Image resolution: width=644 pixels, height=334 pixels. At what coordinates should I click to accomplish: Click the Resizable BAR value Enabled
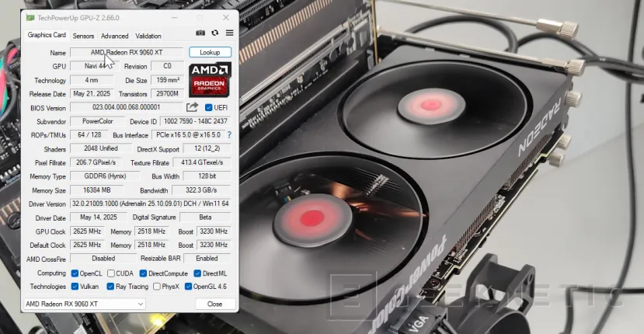pyautogui.click(x=207, y=259)
